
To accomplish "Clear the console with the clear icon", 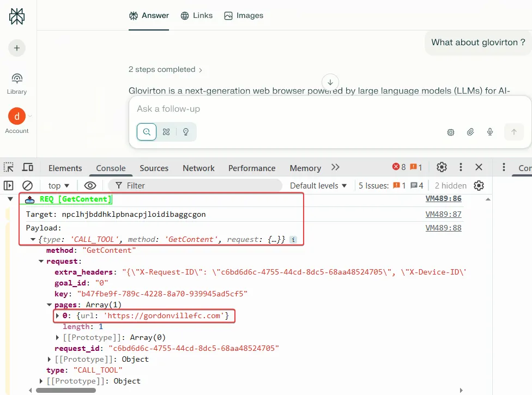I will [28, 185].
